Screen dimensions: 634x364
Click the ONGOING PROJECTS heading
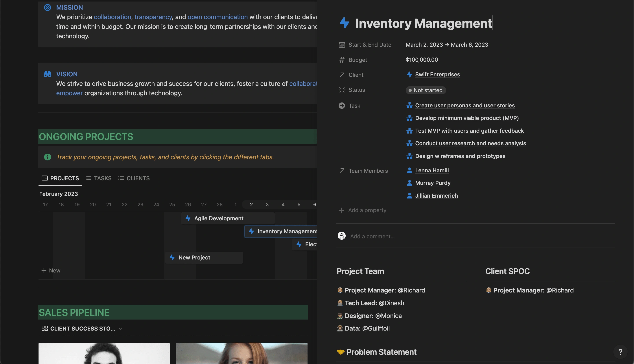pos(86,137)
